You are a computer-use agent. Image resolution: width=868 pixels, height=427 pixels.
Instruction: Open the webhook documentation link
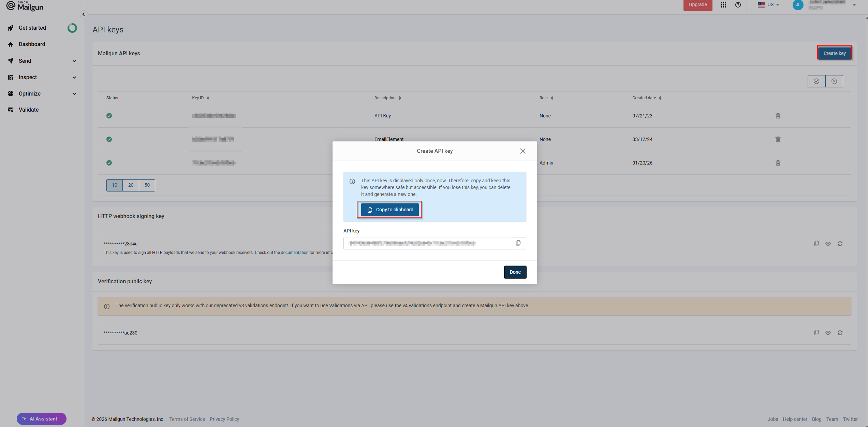coord(294,253)
